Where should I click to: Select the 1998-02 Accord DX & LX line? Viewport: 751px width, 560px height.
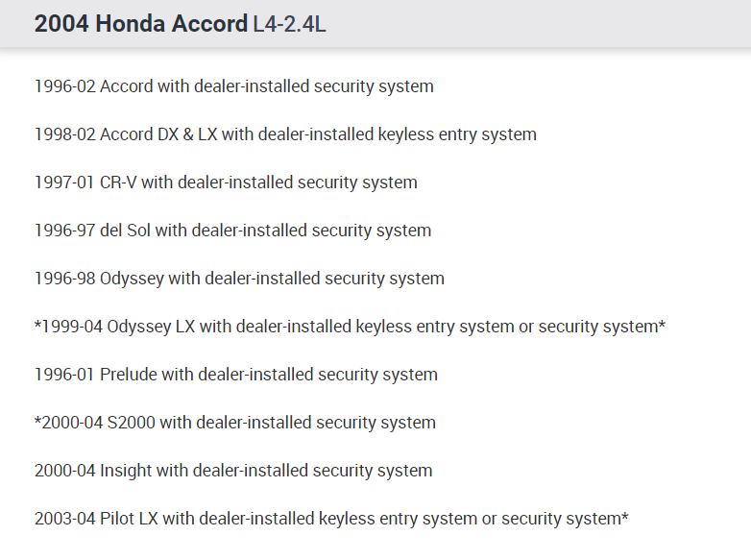click(285, 134)
